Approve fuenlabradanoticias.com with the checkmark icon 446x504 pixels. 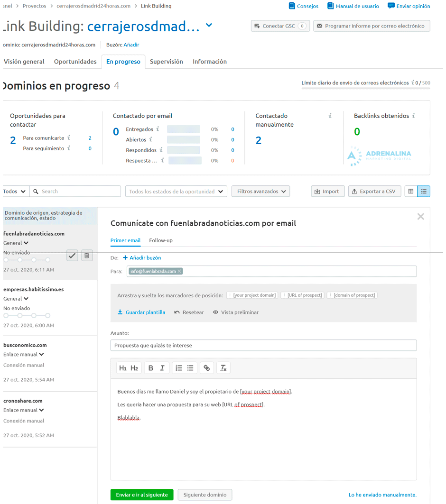[x=72, y=255]
